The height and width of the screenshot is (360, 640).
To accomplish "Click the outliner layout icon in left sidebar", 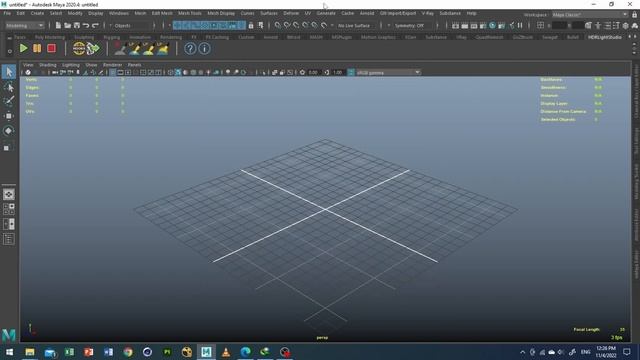I will click(x=9, y=239).
